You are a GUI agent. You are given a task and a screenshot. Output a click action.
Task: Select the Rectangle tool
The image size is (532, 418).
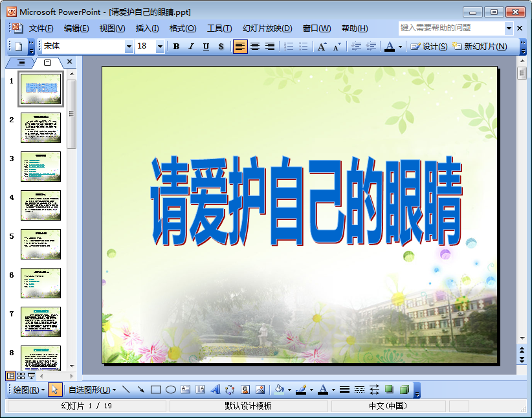click(156, 390)
